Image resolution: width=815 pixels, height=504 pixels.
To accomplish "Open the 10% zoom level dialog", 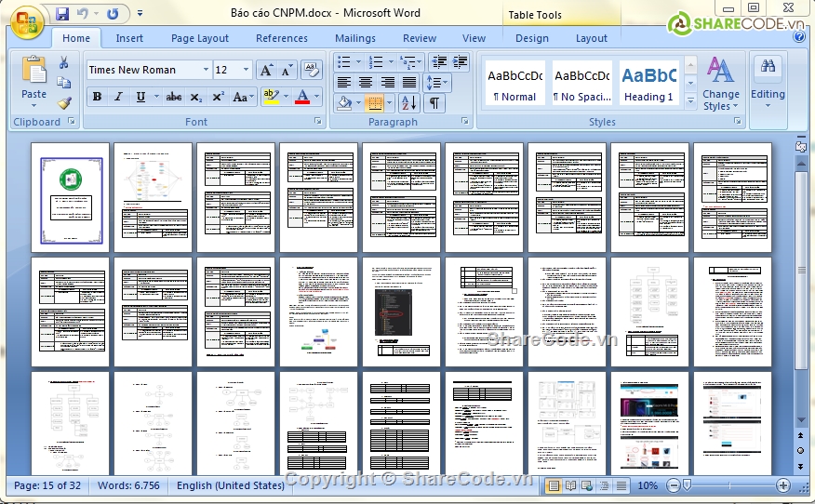I will [648, 485].
